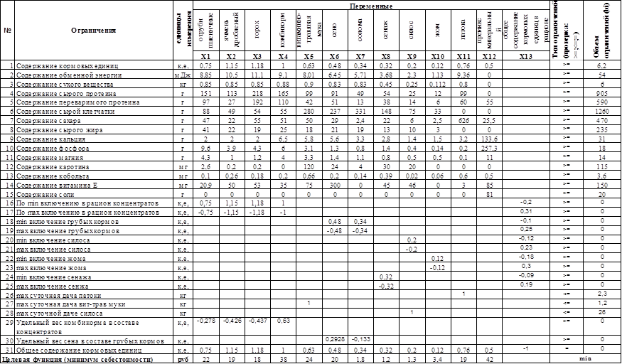Select the X1 column header cell
This screenshot has height=364, width=622.
(204, 56)
